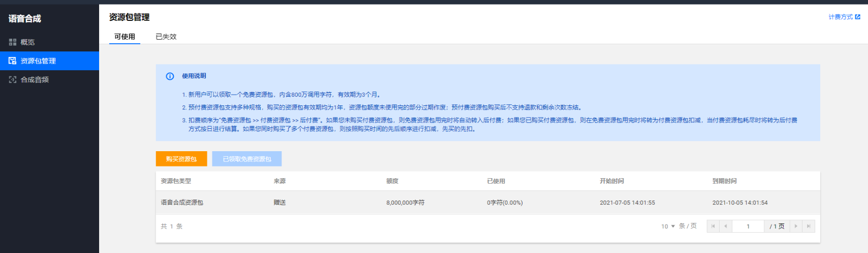Switch to the 可使用 tab
This screenshot has width=868, height=253.
[x=125, y=37]
